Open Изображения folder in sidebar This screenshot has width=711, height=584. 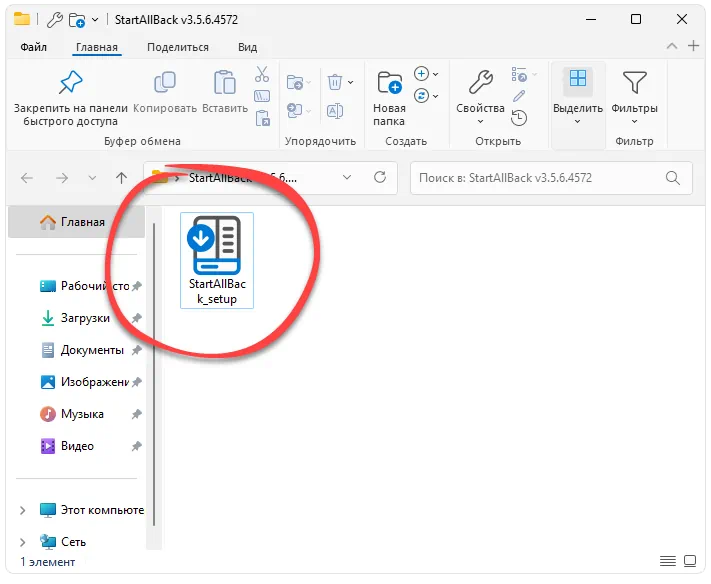[x=91, y=382]
